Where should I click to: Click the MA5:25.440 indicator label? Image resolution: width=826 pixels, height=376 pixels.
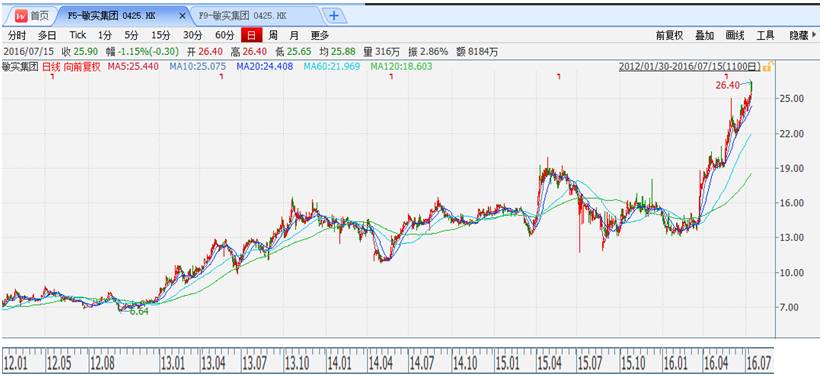click(x=133, y=66)
